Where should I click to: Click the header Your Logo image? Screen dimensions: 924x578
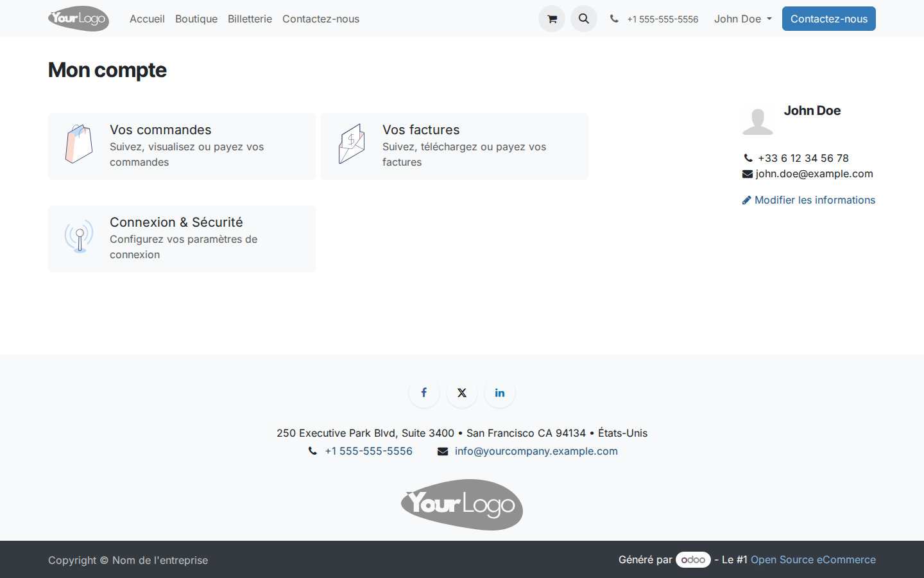[78, 19]
